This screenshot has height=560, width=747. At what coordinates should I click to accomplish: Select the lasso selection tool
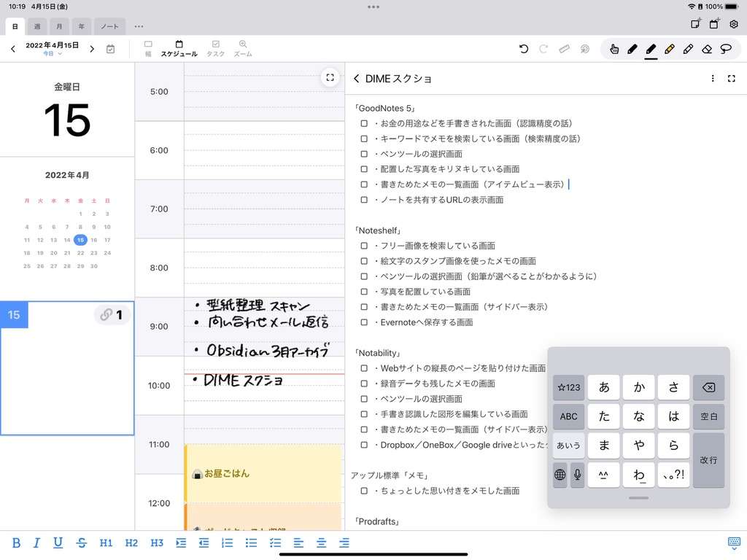pyautogui.click(x=726, y=49)
